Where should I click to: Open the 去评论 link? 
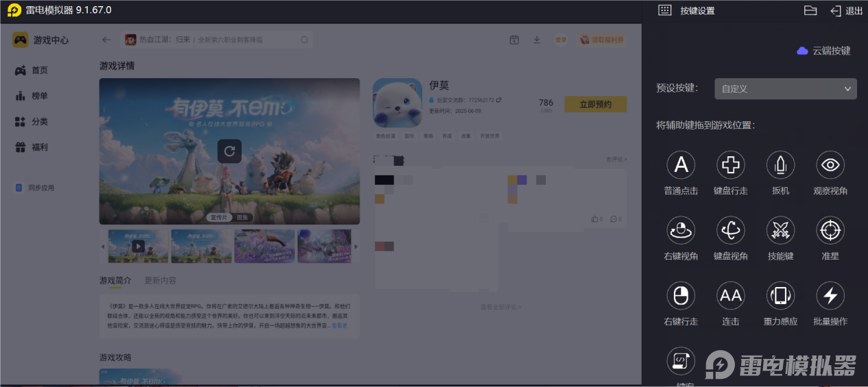point(616,159)
